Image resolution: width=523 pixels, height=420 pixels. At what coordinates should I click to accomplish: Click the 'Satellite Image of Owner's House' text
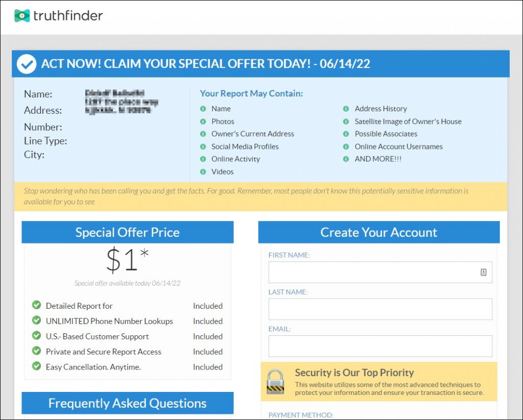point(408,121)
